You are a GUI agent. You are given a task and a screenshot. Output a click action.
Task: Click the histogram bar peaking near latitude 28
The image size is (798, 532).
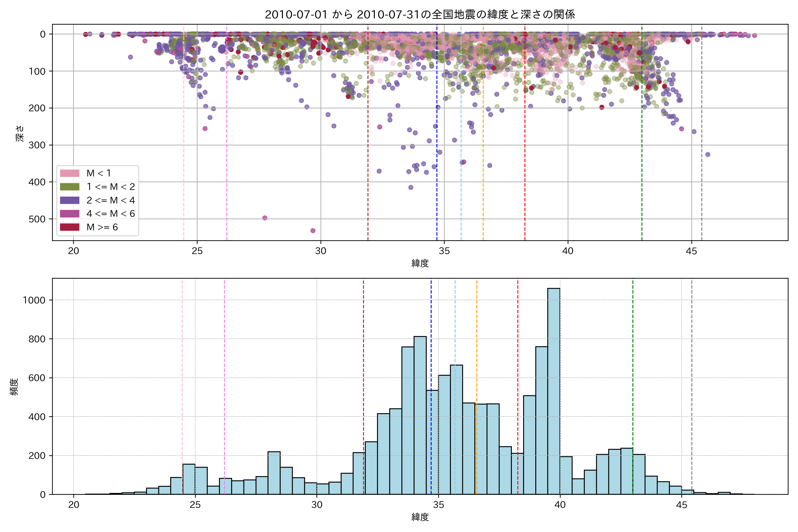coord(274,473)
